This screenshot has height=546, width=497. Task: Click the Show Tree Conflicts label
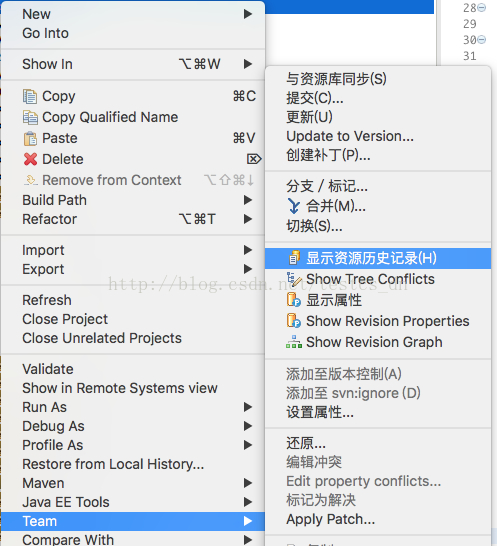370,279
